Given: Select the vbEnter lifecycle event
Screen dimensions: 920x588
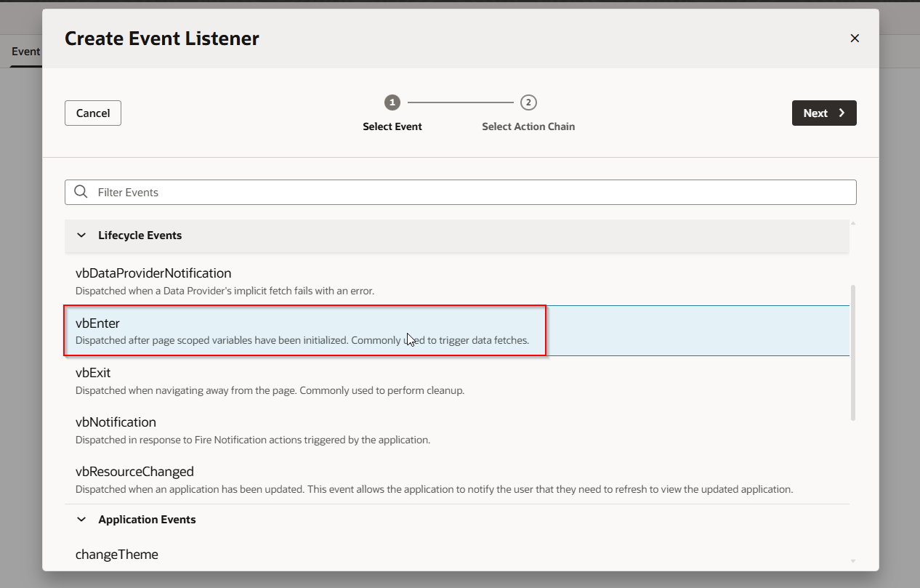Looking at the screenshot, I should point(98,323).
